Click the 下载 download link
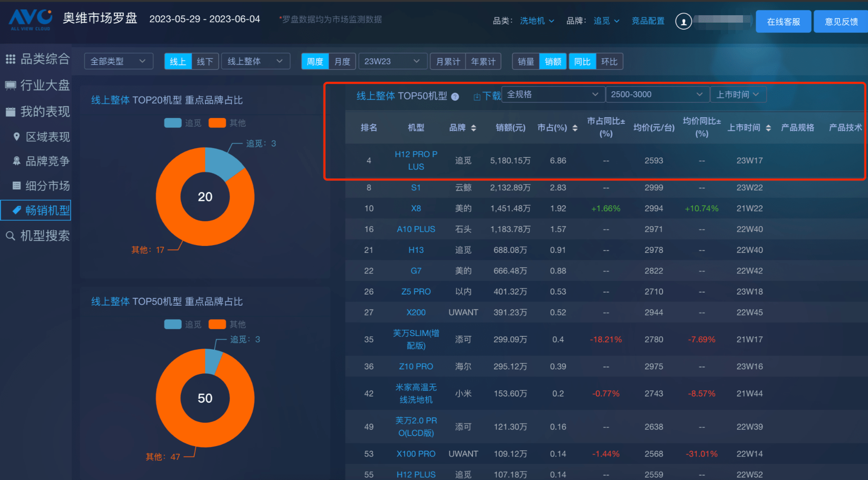This screenshot has height=480, width=868. [492, 96]
